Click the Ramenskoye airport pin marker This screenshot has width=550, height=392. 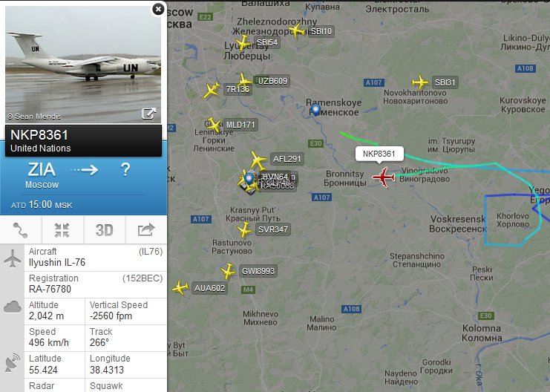[x=315, y=110]
